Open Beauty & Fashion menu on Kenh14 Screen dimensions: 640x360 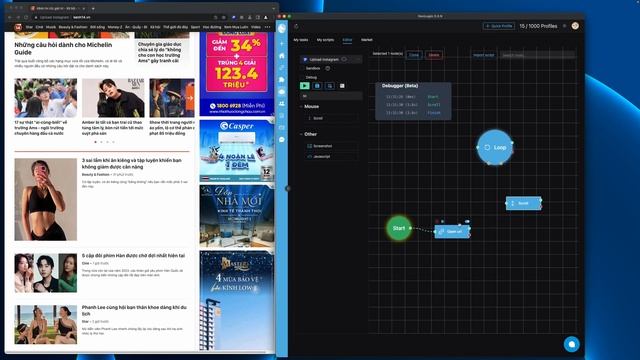(x=73, y=27)
